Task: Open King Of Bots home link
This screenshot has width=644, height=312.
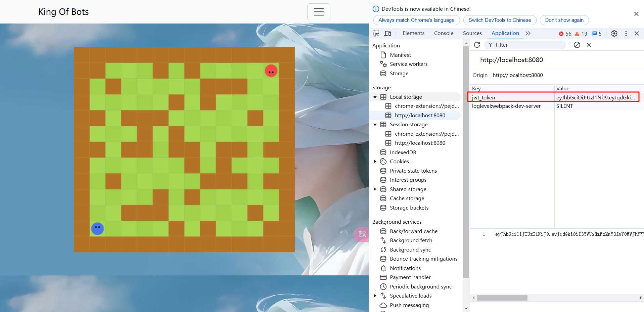Action: [63, 12]
